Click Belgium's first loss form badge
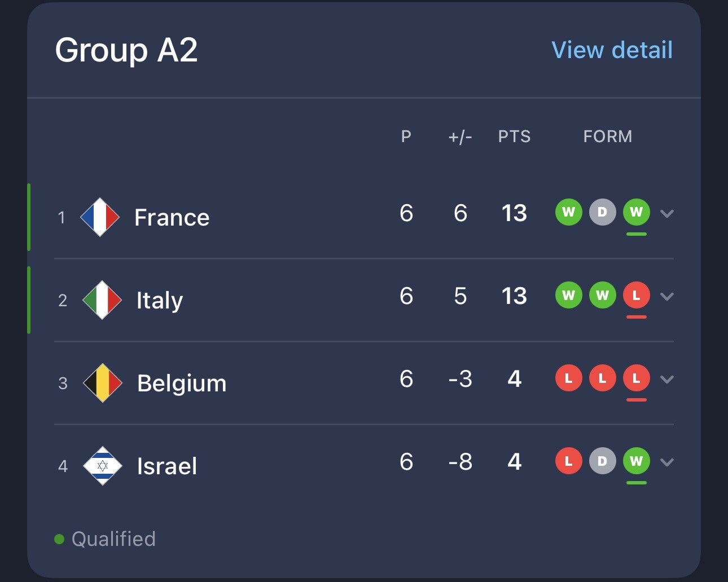This screenshot has height=582, width=728. (x=568, y=378)
